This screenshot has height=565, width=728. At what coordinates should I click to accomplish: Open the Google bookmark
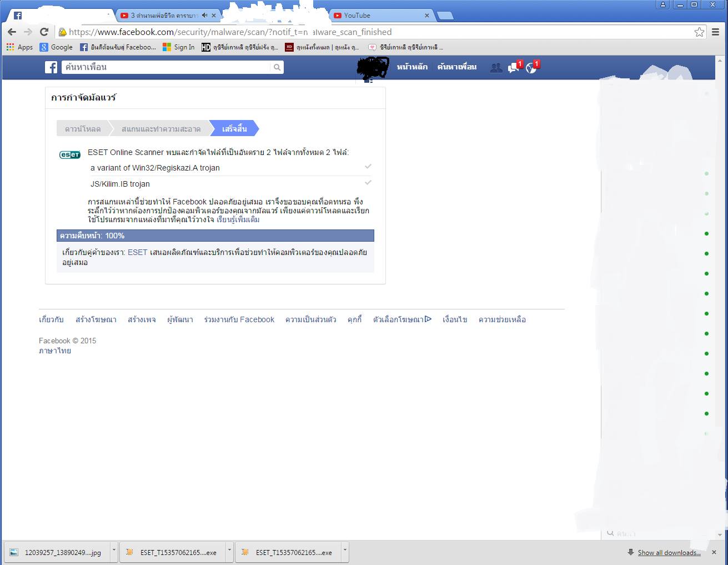coord(56,47)
